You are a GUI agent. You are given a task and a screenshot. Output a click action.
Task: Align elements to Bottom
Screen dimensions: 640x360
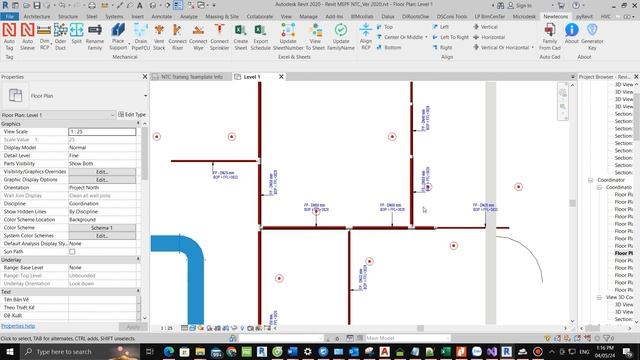coord(389,47)
